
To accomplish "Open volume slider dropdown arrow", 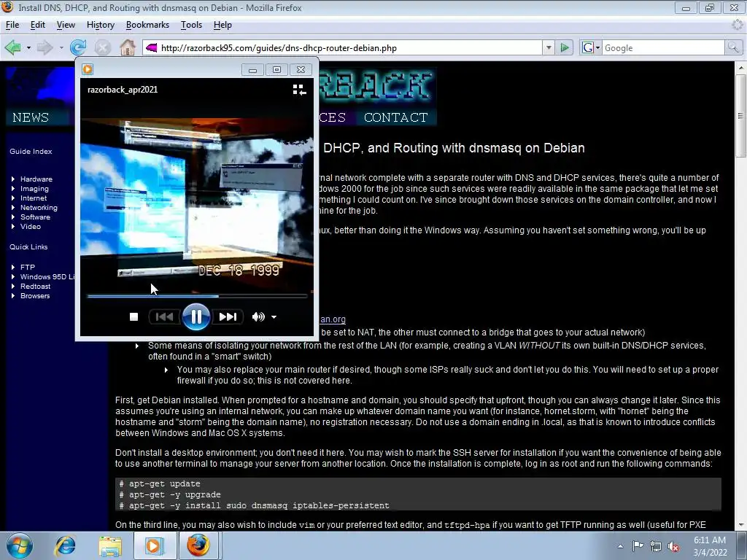I will pyautogui.click(x=274, y=317).
